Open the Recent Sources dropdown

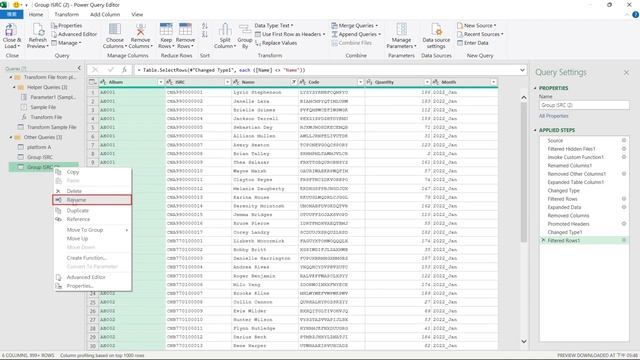tap(480, 34)
